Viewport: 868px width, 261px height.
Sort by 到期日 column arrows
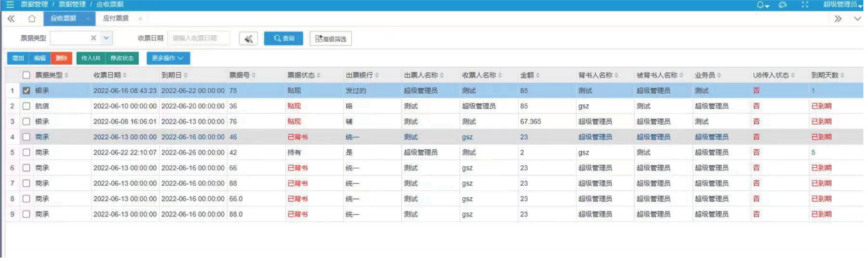(186, 75)
